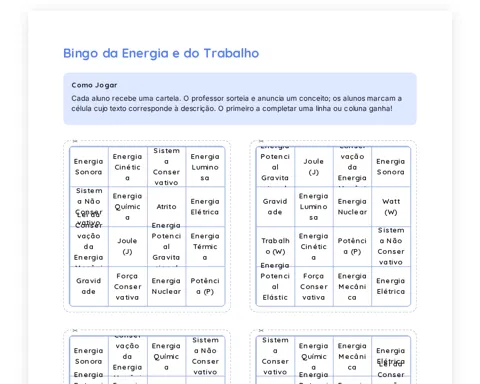Viewport: 480px width, 384px height.
Task: Click scissors icon above the partially shown bottom-right card
Action: coord(261,331)
